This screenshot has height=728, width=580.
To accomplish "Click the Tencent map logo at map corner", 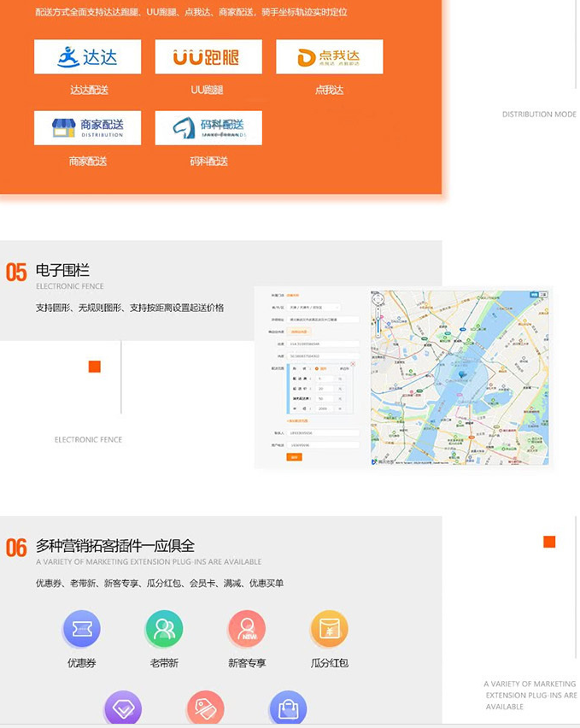I will 382,461.
